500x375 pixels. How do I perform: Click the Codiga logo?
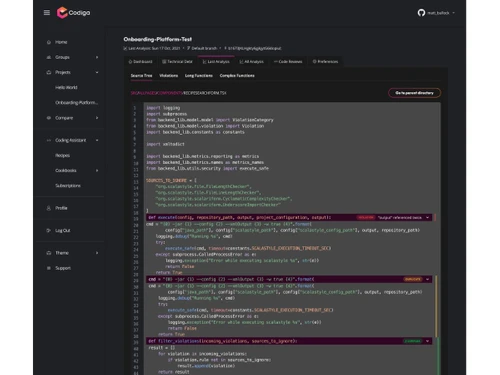(x=73, y=13)
